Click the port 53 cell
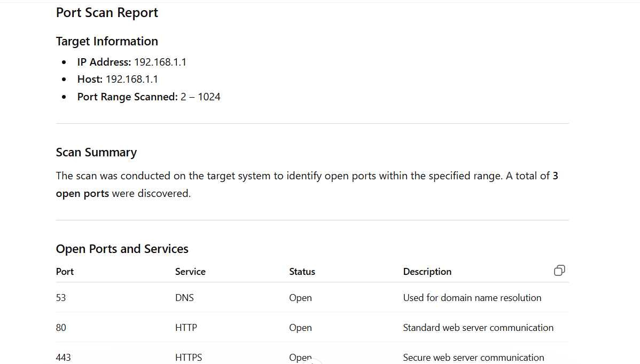The height and width of the screenshot is (364, 640). [x=61, y=298]
